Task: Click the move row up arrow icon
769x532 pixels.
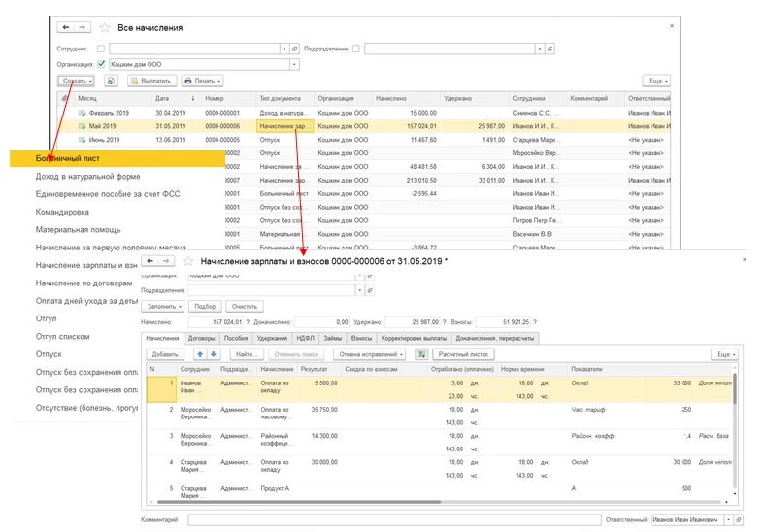Action: point(202,355)
